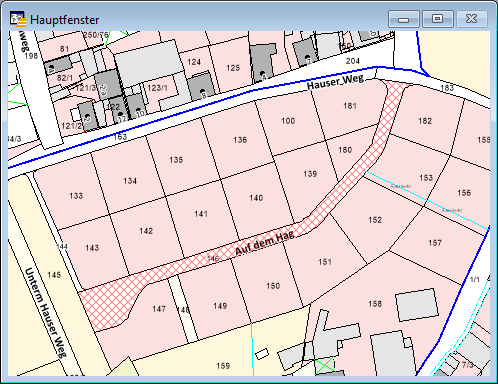
Task: Maximize the Hauptfenster window
Action: [x=438, y=19]
